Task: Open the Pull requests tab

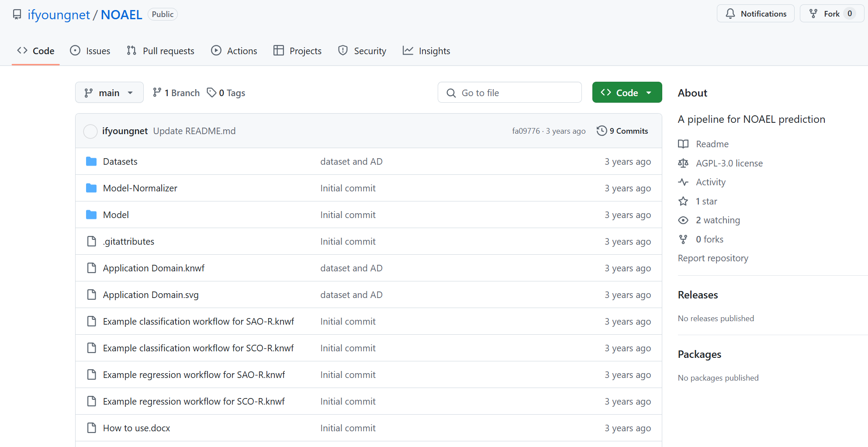Action: pos(160,51)
